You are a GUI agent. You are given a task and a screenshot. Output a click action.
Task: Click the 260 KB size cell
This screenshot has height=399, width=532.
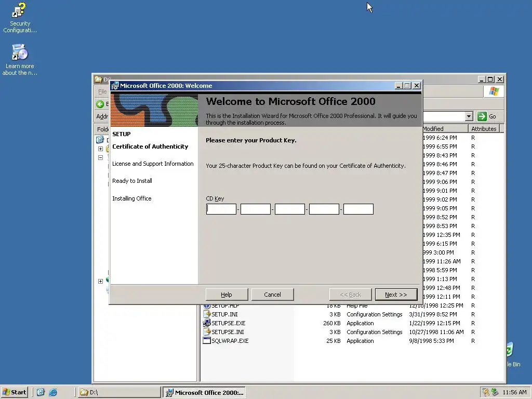pos(332,323)
